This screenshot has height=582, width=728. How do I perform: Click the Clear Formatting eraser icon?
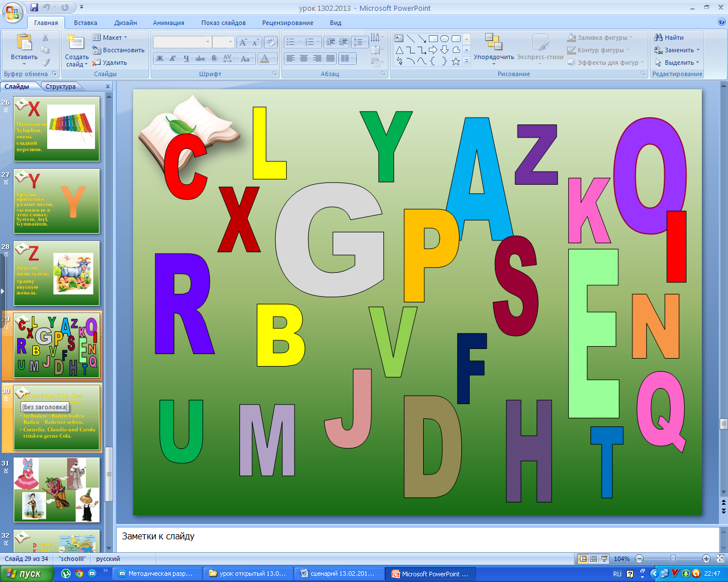point(271,42)
